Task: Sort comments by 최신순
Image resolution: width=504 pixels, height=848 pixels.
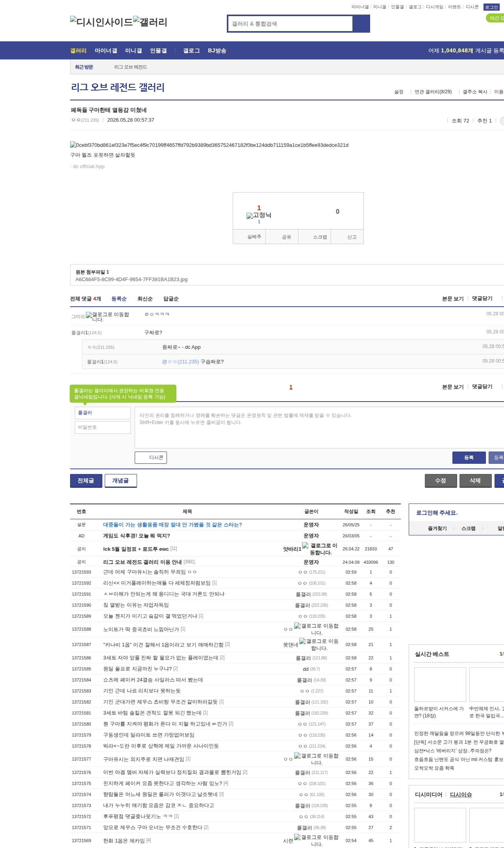Action: click(145, 299)
